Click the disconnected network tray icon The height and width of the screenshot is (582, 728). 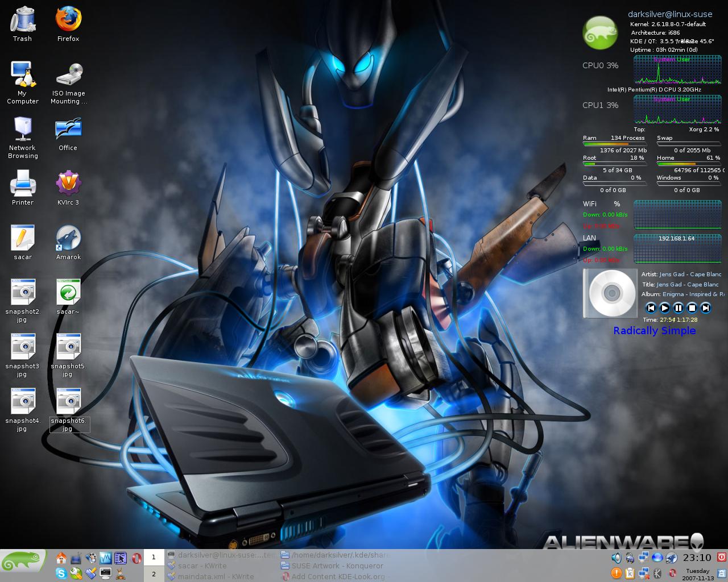click(x=644, y=573)
